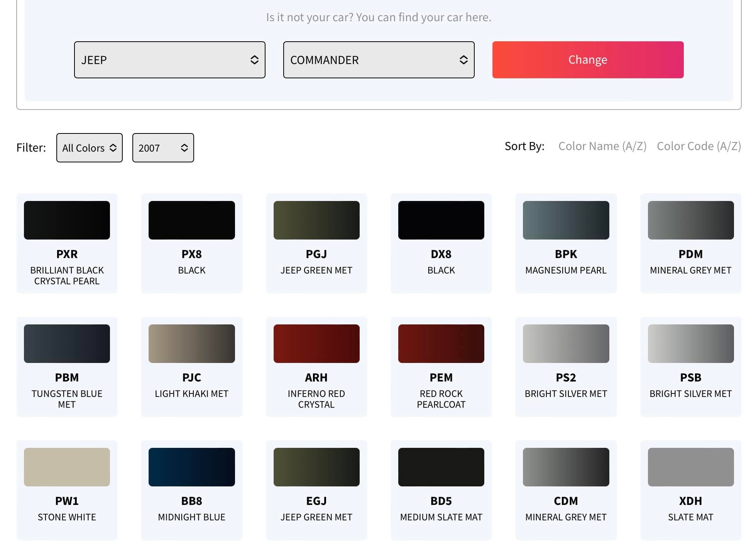756x557 pixels.
Task: Pick the PX8 Black color swatch
Action: 191,220
